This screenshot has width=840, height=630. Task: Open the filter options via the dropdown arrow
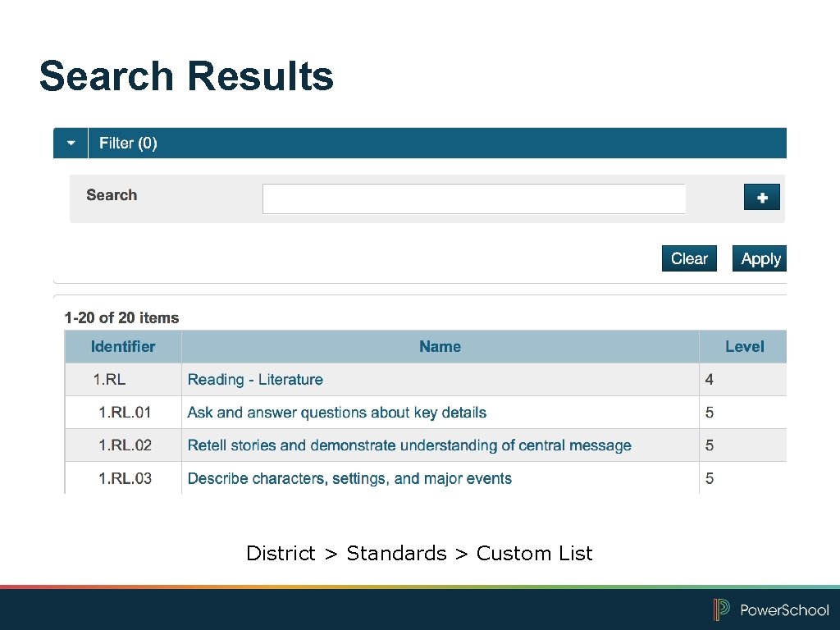pyautogui.click(x=70, y=143)
